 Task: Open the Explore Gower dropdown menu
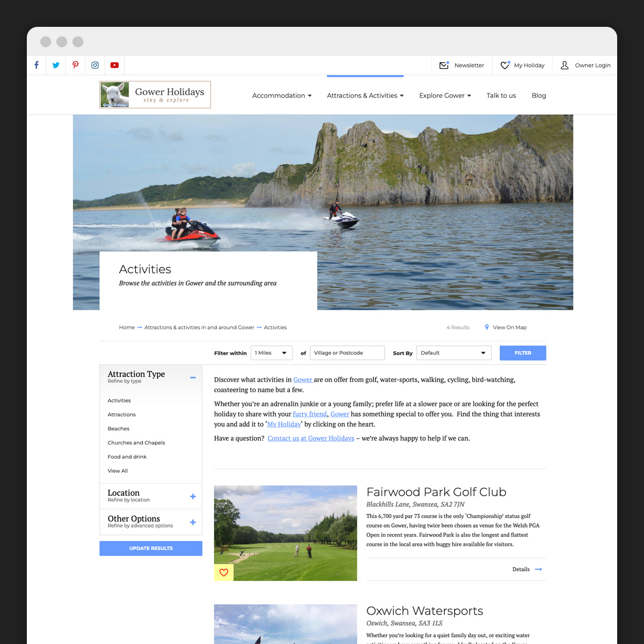pos(445,96)
